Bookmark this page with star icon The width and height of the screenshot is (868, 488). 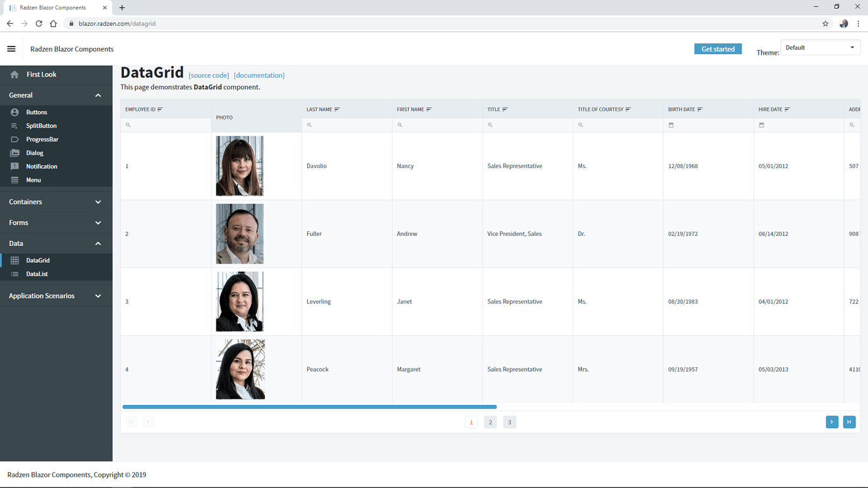(x=825, y=23)
